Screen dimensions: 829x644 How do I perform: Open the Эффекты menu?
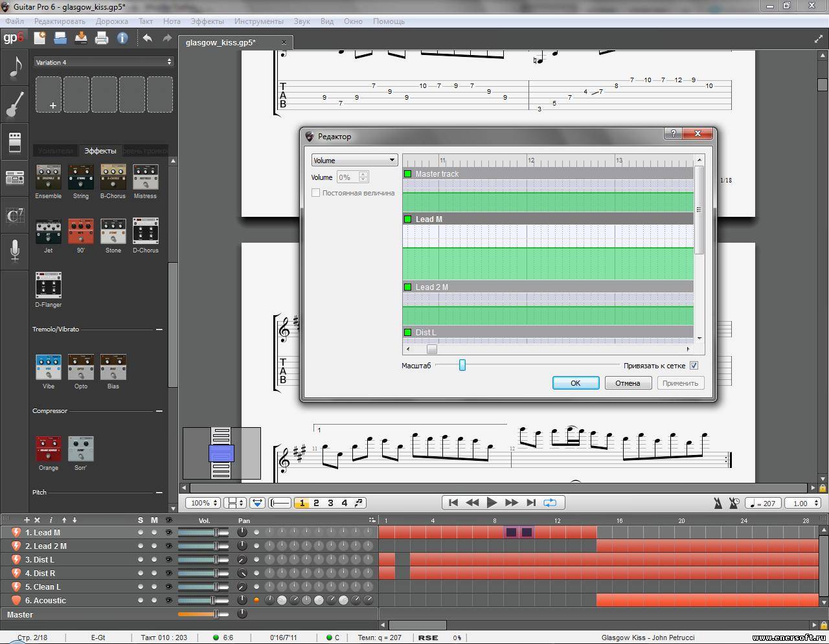[x=207, y=21]
